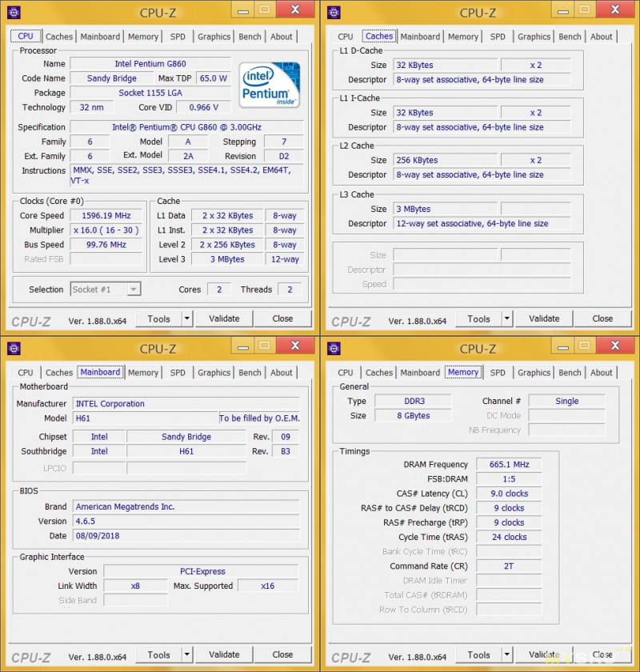This screenshot has width=640, height=672.
Task: Click the bottom Close button in the Mainboard window
Action: pos(283,655)
